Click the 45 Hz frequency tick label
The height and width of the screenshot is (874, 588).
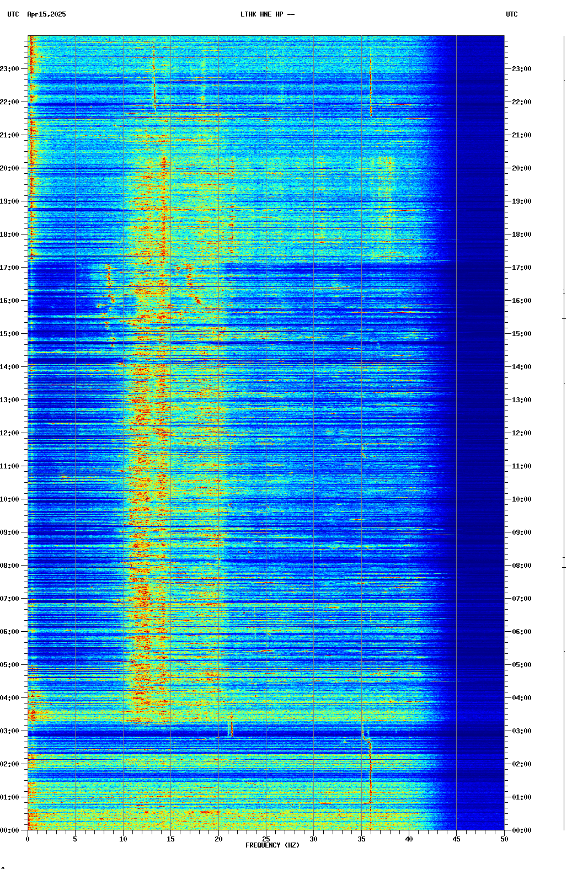click(456, 839)
